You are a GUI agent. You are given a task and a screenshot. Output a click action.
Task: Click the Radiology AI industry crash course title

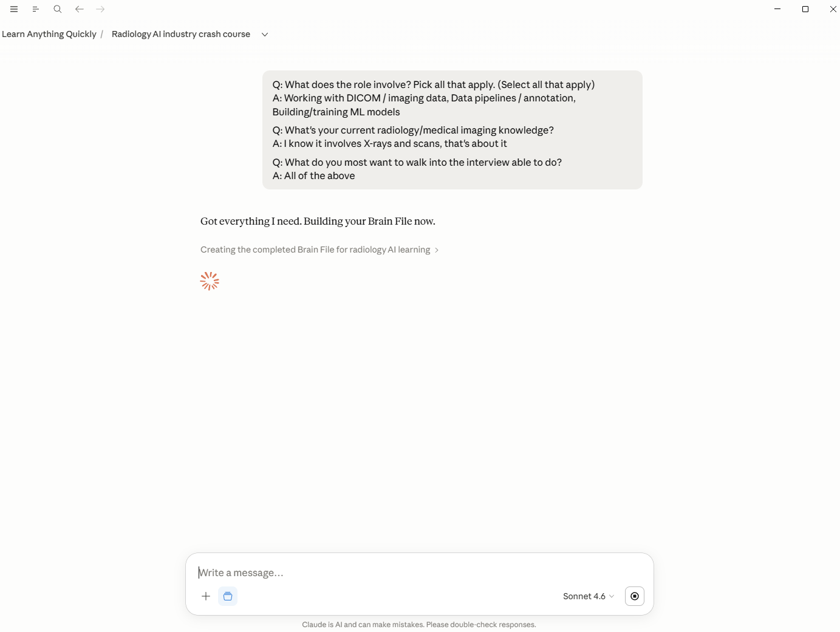(181, 34)
